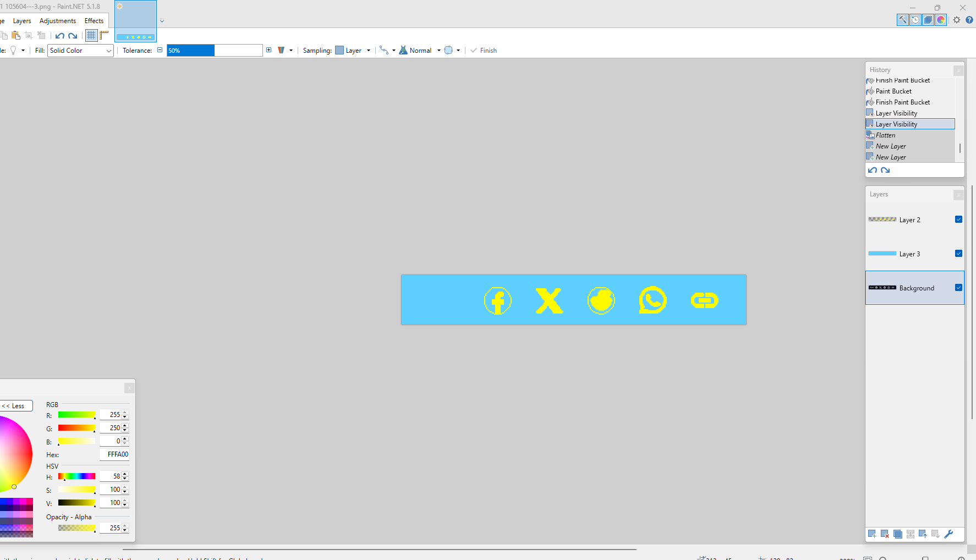Toggle Background layer visibility checkbox

tap(958, 288)
